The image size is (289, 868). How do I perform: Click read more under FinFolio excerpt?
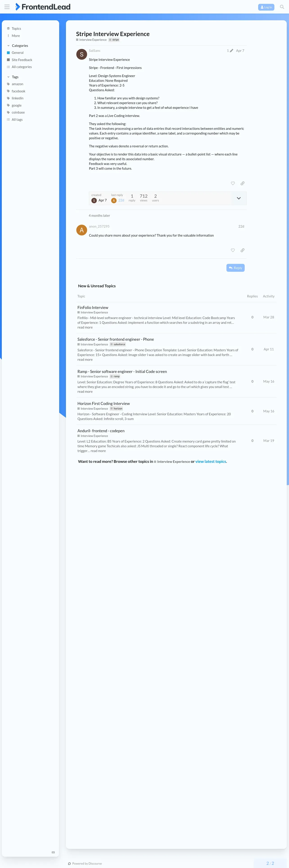click(85, 327)
